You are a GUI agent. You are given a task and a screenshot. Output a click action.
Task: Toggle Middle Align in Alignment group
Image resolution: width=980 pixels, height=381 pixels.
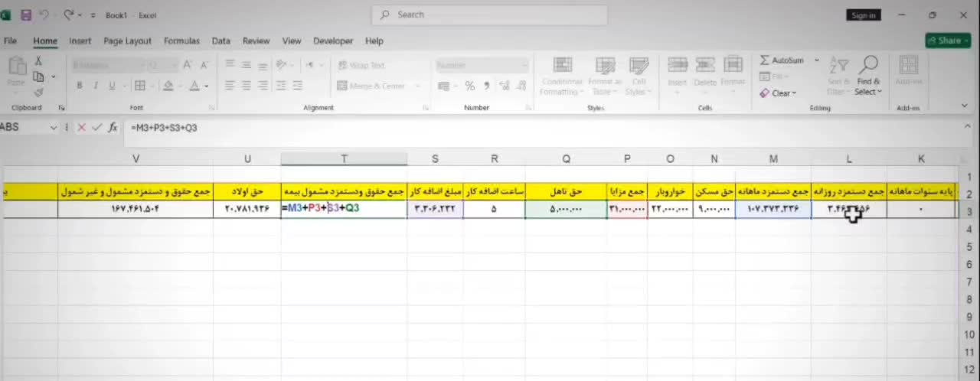coord(247,66)
